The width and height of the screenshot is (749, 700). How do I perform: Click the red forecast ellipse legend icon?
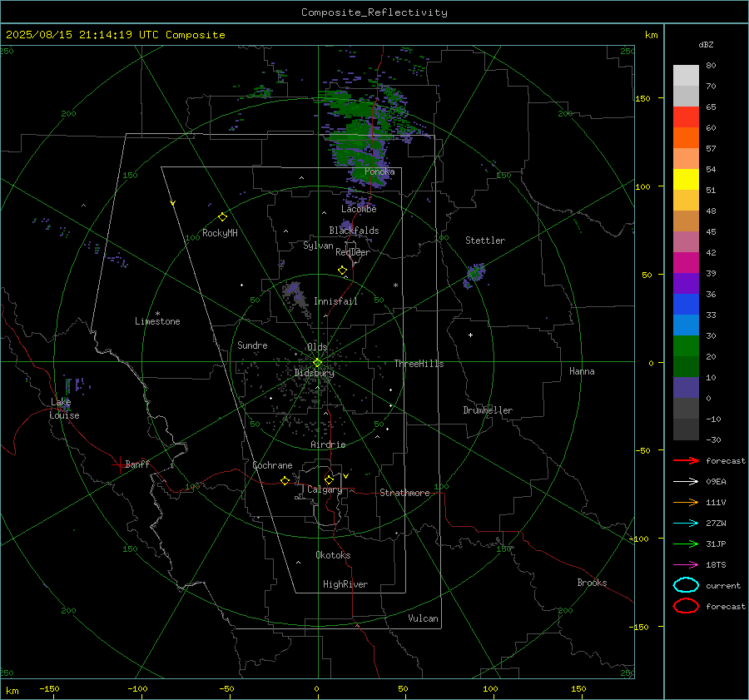[686, 606]
